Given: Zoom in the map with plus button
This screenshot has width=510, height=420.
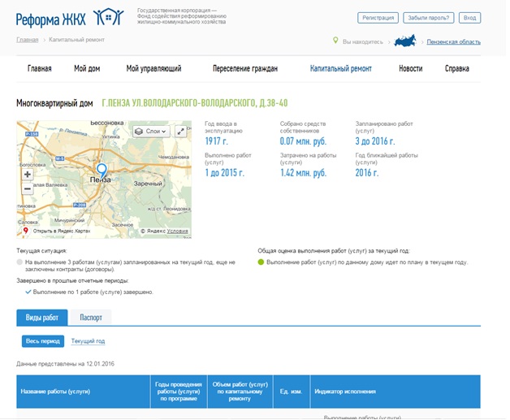Looking at the screenshot, I should 27,174.
